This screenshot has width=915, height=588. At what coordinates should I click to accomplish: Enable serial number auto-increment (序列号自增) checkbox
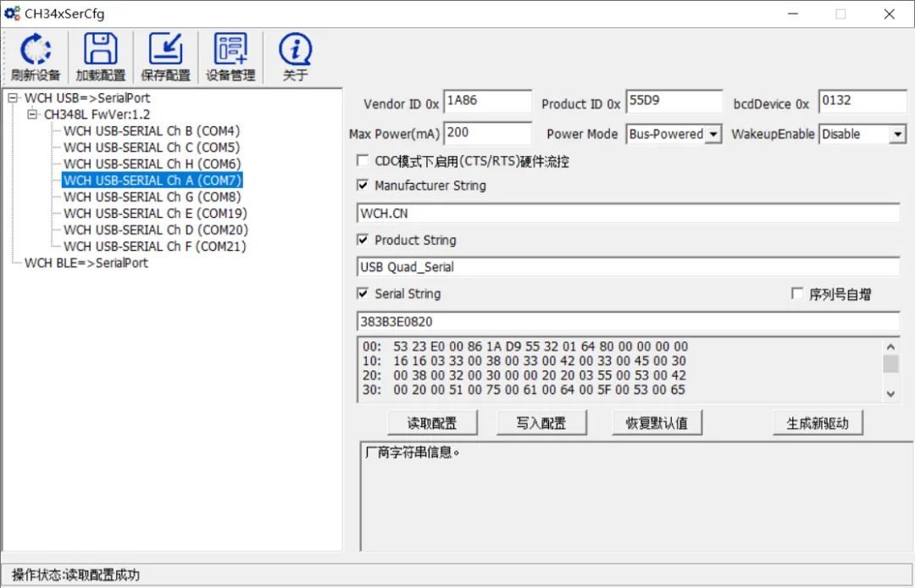[797, 294]
